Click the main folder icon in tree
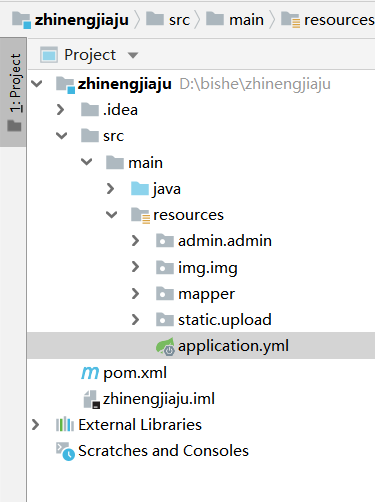375x502 pixels. coord(115,162)
